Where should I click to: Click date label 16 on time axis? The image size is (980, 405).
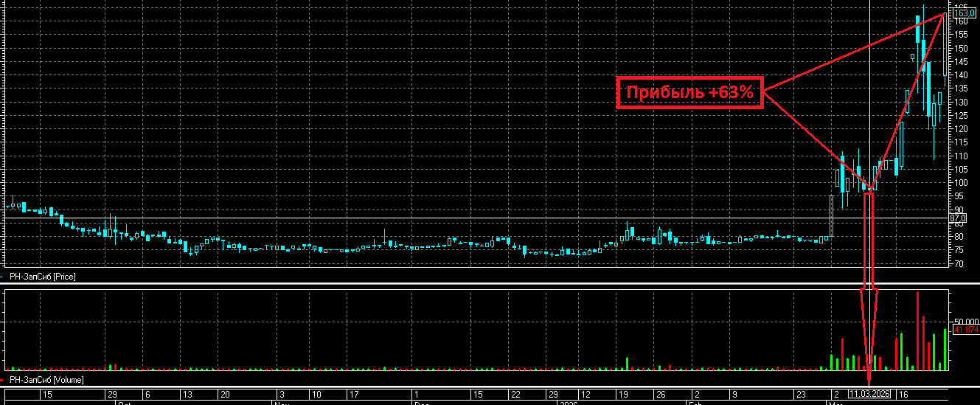[x=903, y=394]
